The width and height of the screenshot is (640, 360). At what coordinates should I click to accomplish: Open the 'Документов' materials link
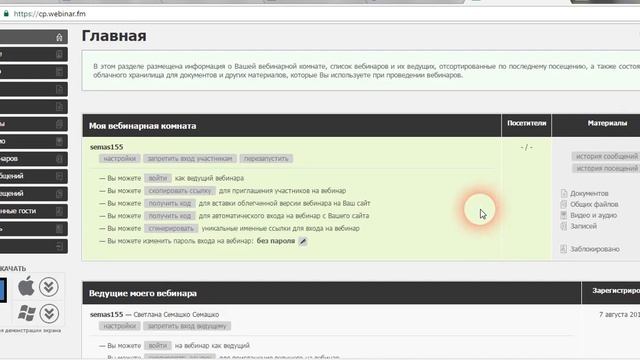pyautogui.click(x=589, y=193)
